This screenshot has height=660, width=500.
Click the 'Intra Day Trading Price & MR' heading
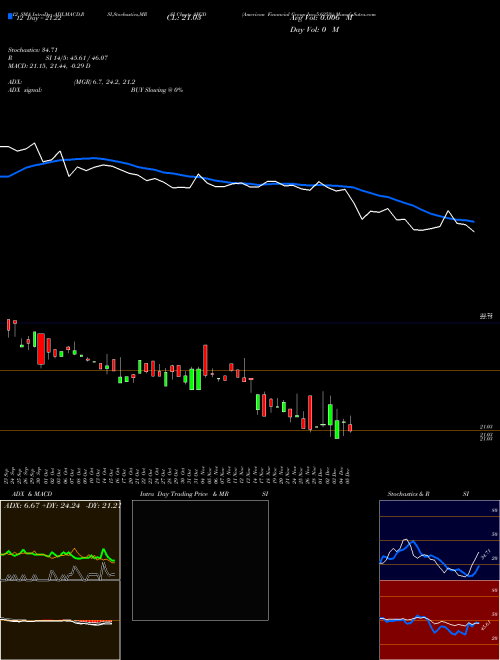[x=184, y=494]
